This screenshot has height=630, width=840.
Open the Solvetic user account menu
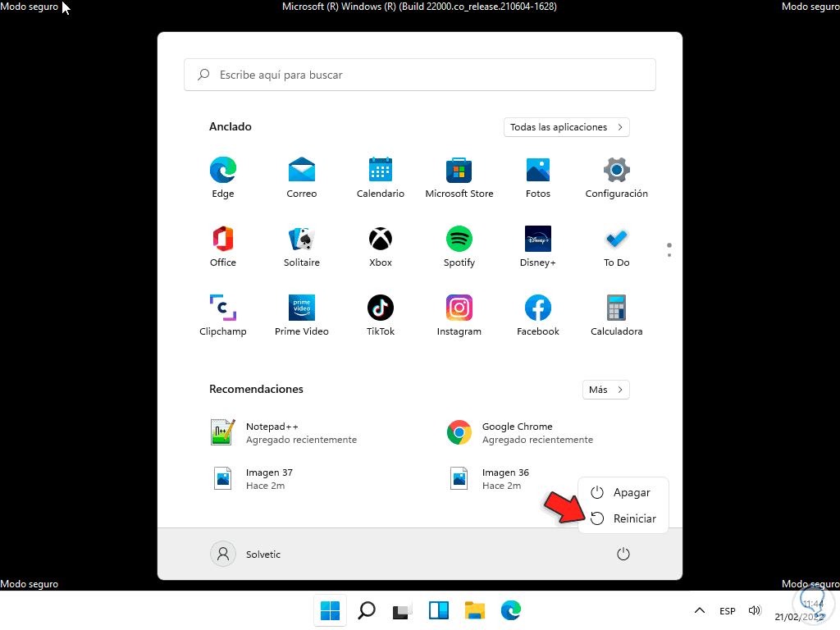pyautogui.click(x=245, y=554)
